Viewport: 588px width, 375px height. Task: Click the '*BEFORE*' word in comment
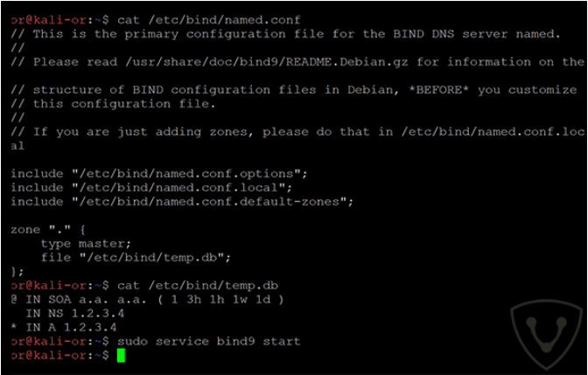tap(438, 90)
